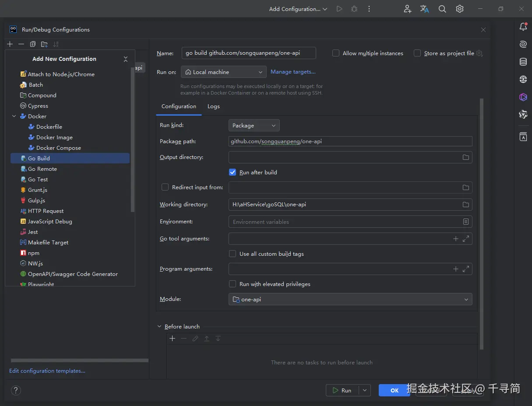This screenshot has width=532, height=406.
Task: Enable Store as project file checkbox
Action: (x=417, y=53)
